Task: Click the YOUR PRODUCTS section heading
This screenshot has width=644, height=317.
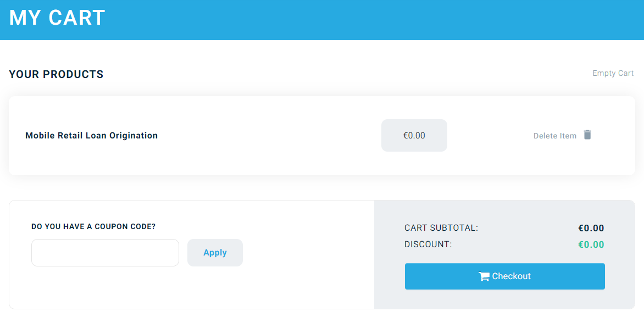Action: (x=56, y=74)
